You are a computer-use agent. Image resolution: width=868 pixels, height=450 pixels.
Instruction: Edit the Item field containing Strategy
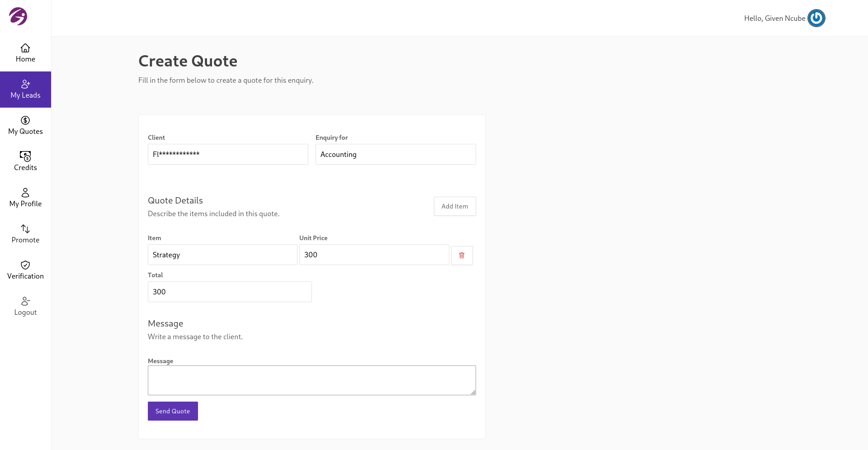tap(222, 255)
